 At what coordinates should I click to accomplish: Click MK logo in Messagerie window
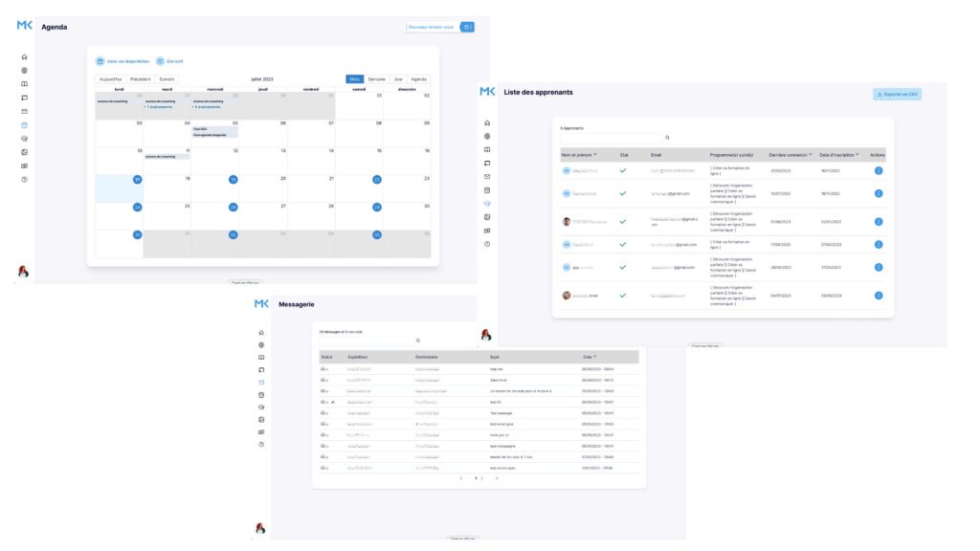click(261, 303)
